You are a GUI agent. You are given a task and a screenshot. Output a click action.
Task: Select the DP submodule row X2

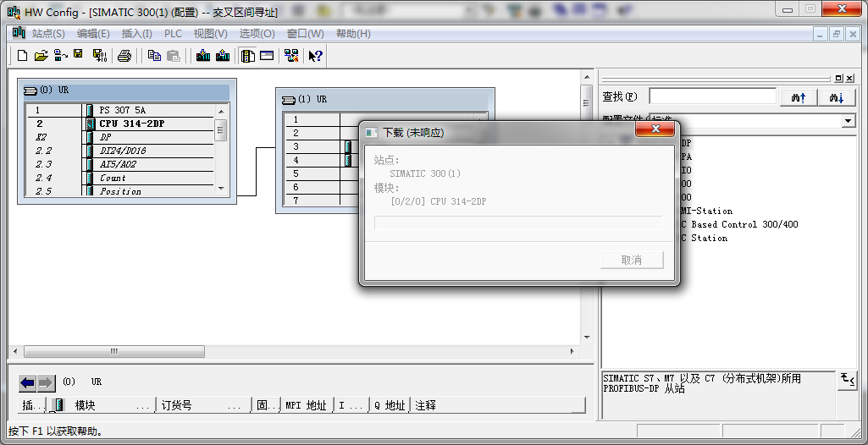[x=120, y=137]
